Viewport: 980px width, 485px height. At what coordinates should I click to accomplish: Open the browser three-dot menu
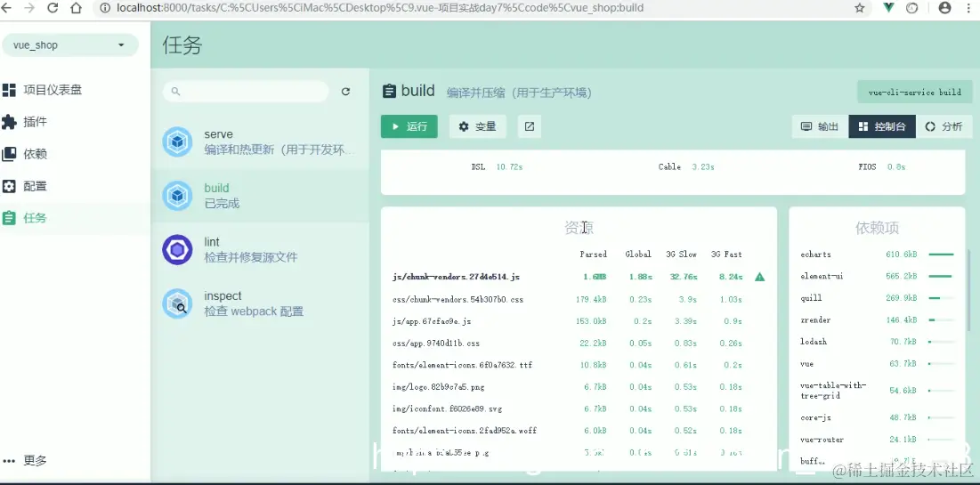click(x=968, y=8)
